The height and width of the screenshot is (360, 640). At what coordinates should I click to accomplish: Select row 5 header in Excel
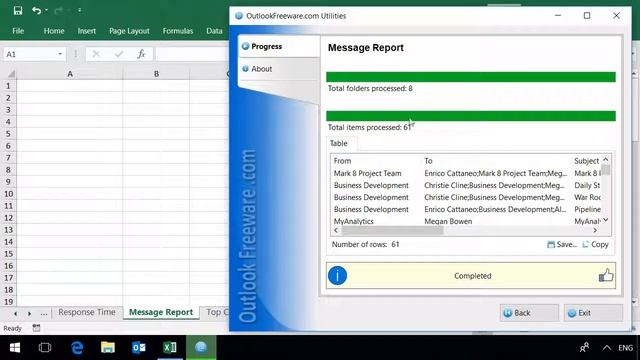8,134
